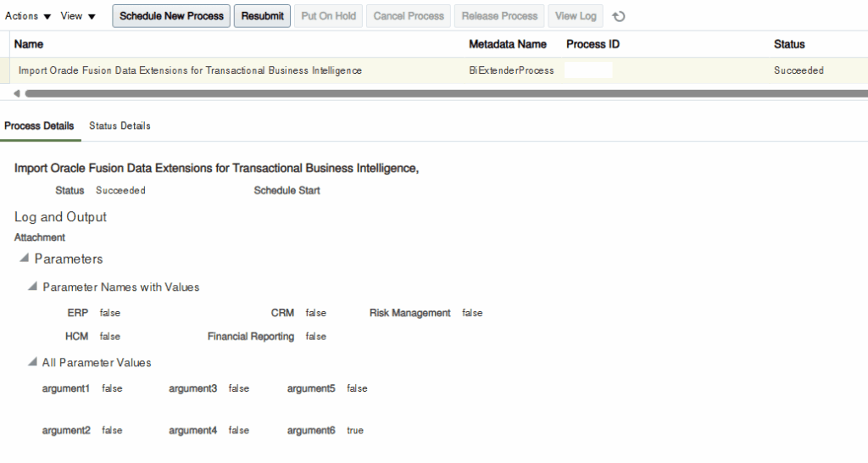Select the Status column header
The image size is (868, 463).
click(789, 44)
